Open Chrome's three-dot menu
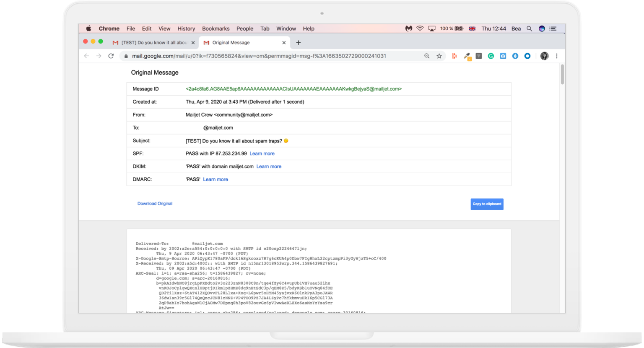 pyautogui.click(x=556, y=56)
